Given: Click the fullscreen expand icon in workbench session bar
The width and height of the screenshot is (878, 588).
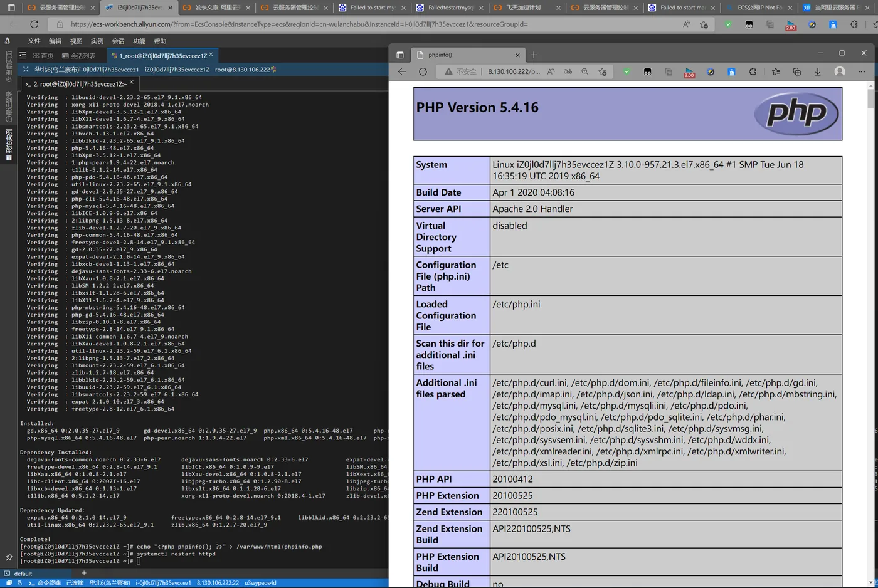Looking at the screenshot, I should pyautogui.click(x=26, y=70).
